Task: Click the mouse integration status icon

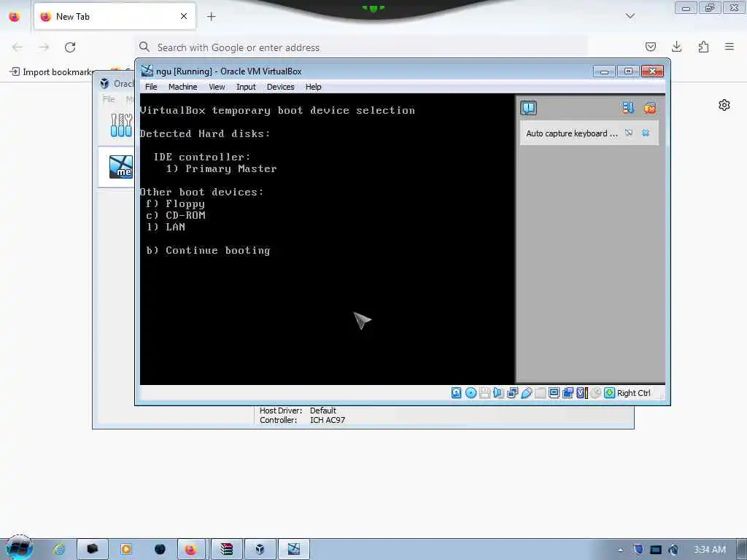Action: 595,393
